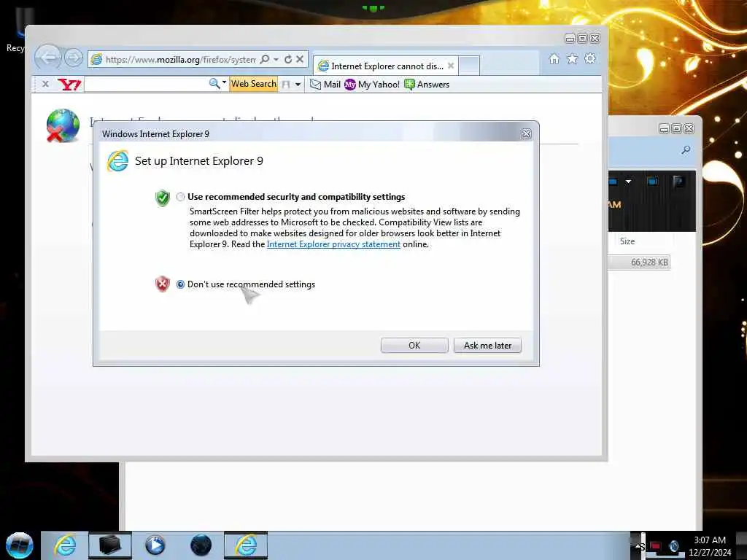This screenshot has height=560, width=747.
Task: Select Don't use recommended settings option
Action: point(181,284)
